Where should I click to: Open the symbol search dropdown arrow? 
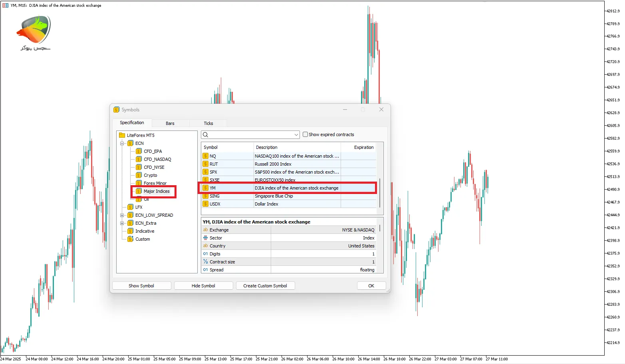coord(296,135)
